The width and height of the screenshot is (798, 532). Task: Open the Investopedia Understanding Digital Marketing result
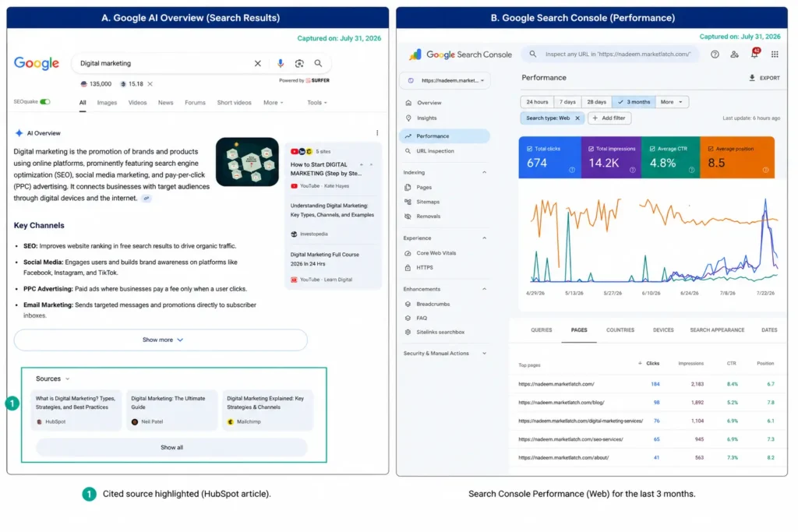click(x=333, y=220)
